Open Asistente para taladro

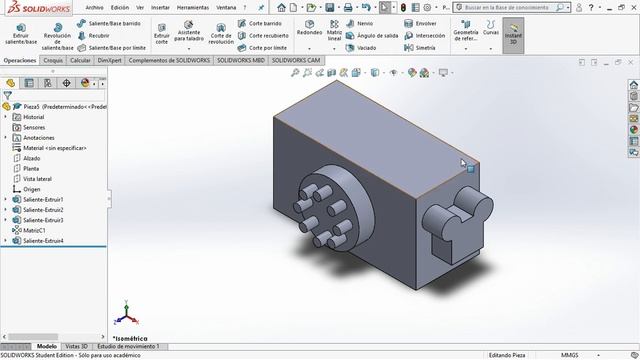[x=189, y=31]
